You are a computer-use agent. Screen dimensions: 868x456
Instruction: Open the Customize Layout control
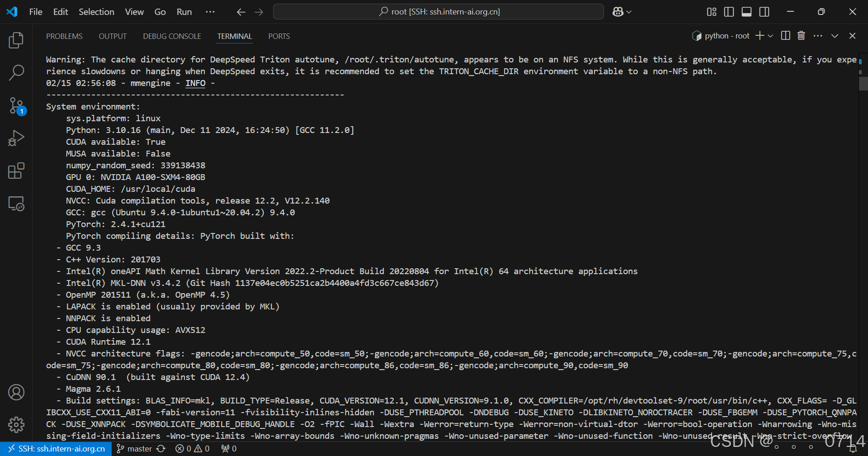tap(712, 12)
